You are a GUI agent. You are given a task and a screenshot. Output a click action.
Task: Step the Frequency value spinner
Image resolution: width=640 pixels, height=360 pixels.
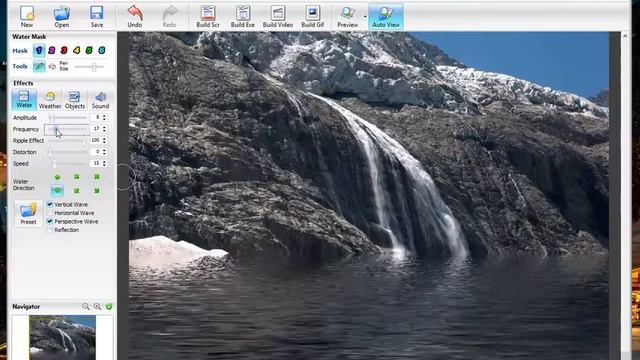tap(105, 129)
